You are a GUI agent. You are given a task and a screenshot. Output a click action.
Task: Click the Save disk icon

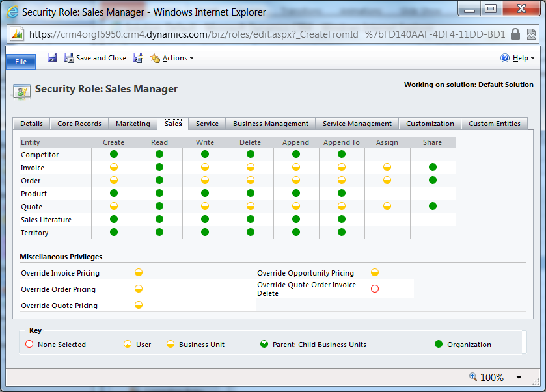pyautogui.click(x=52, y=57)
